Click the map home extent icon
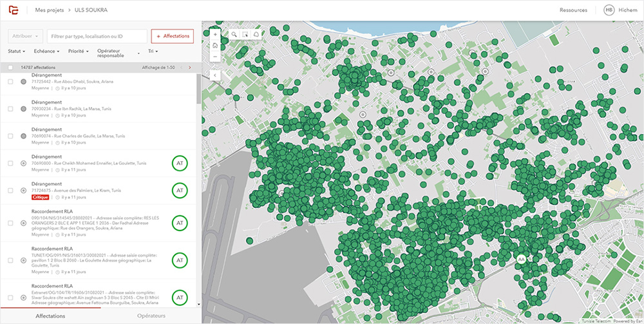 (x=214, y=45)
